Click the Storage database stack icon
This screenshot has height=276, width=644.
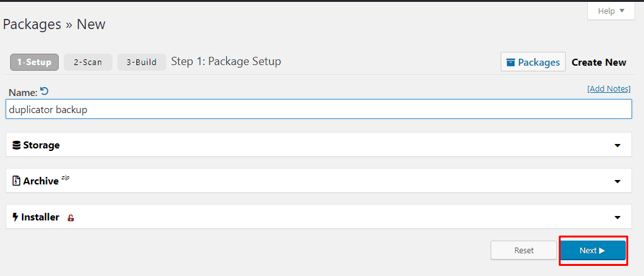pyautogui.click(x=16, y=145)
